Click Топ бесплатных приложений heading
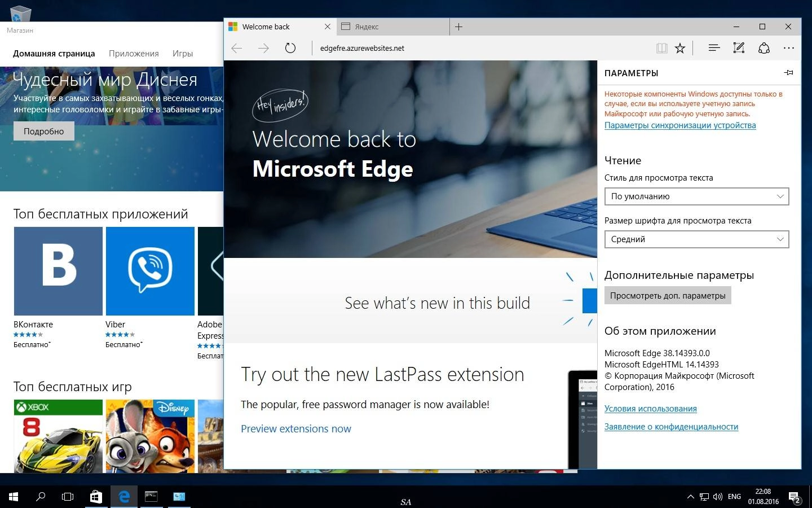The image size is (812, 508). (101, 214)
